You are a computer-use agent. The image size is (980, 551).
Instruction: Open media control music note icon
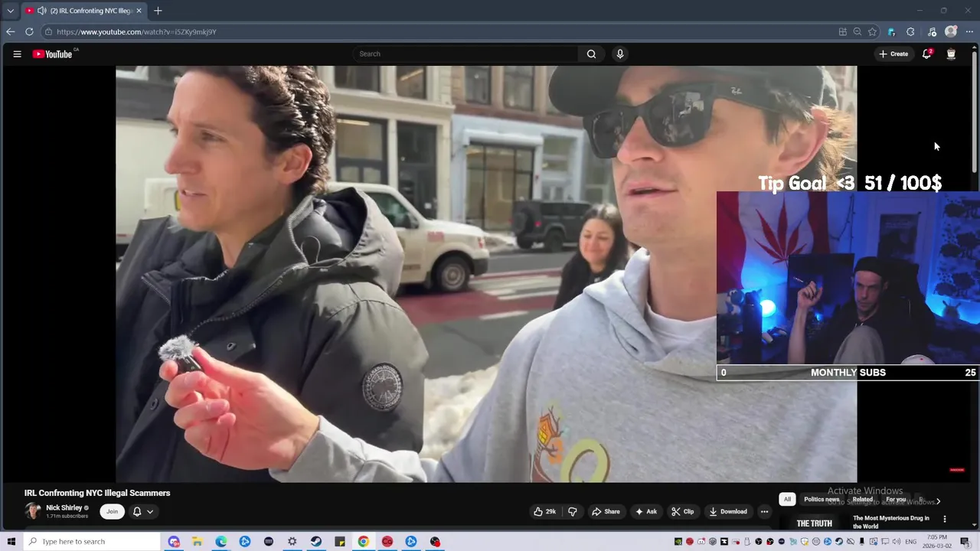coord(932,31)
